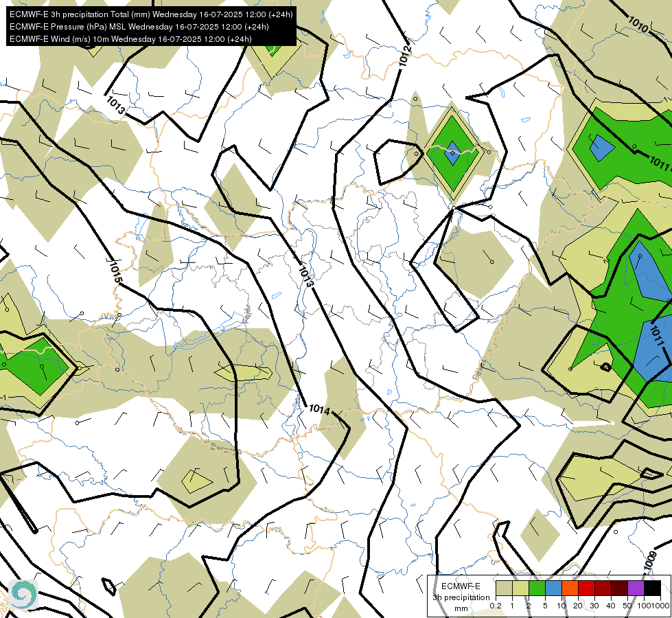Select the purple 50–100 mm legend swatch
Image resolution: width=672 pixels, height=618 pixels.
click(x=636, y=588)
